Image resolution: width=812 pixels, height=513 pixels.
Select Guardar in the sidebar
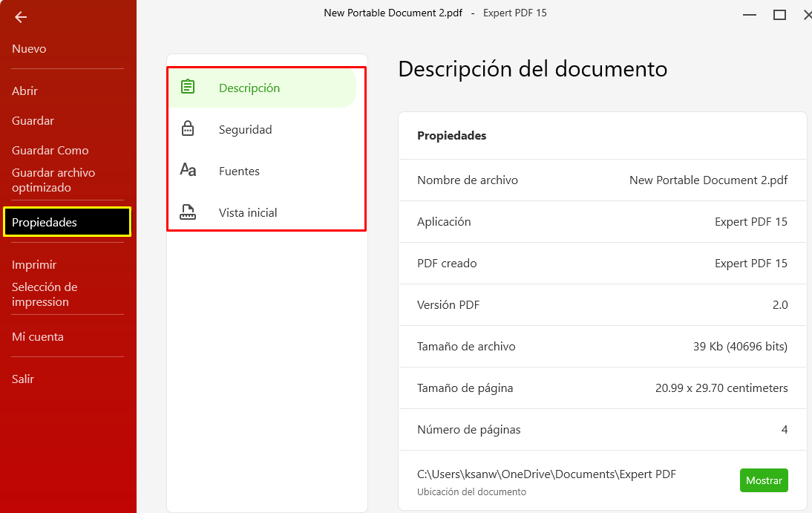coord(33,121)
